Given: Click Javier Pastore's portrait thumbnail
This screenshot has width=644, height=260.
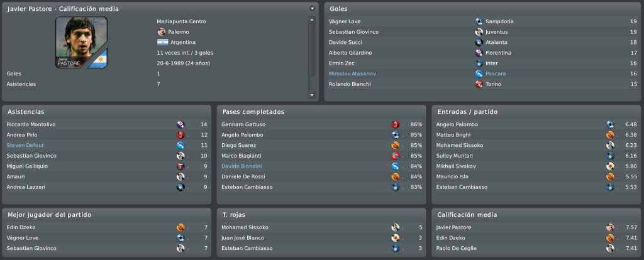Looking at the screenshot, I should click(x=81, y=42).
